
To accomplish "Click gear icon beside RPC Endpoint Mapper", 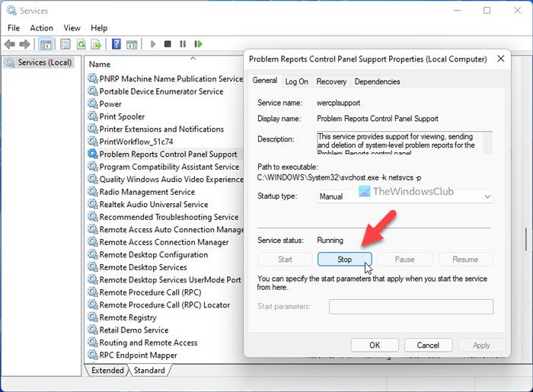I will click(x=93, y=355).
